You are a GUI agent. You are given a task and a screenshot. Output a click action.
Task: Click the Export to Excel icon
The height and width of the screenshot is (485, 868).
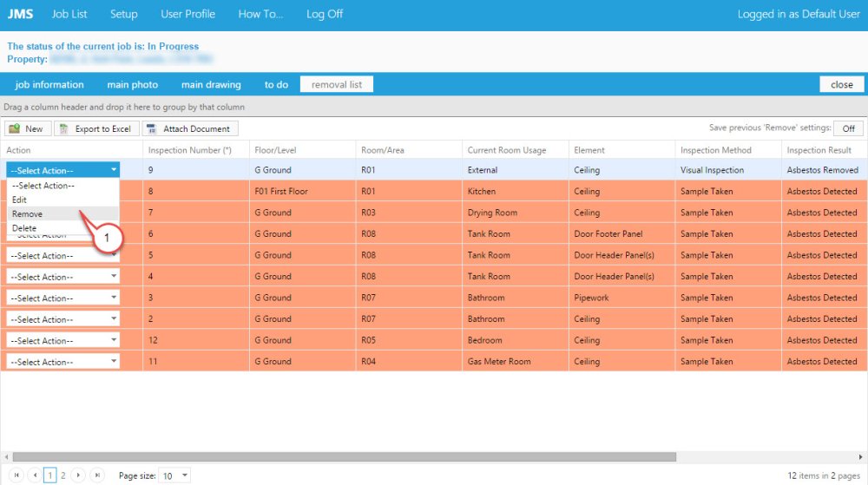64,129
